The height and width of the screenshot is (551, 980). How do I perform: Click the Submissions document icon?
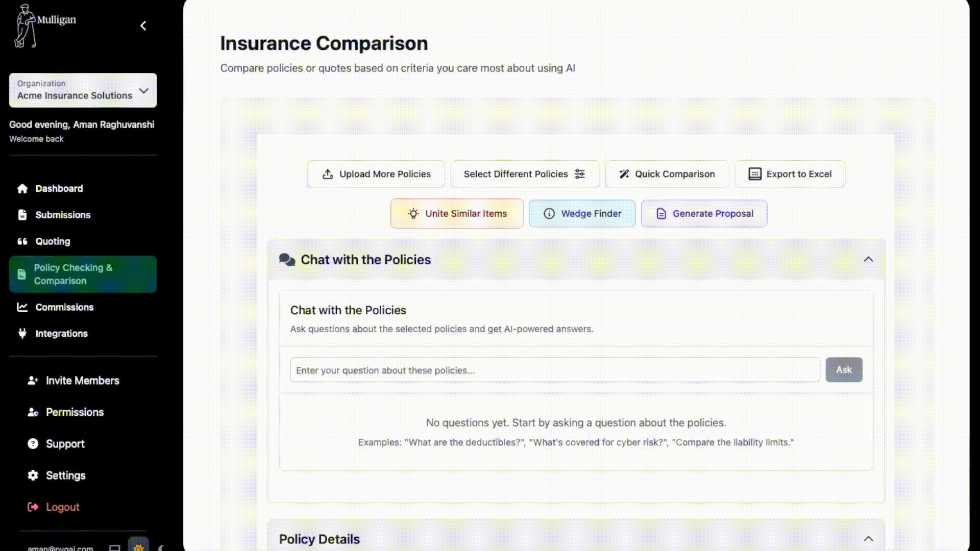pos(22,215)
